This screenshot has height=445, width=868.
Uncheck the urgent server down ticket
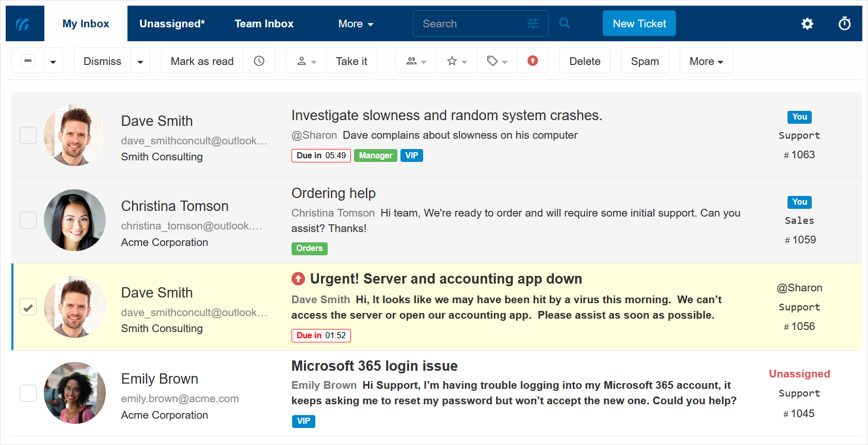point(28,307)
